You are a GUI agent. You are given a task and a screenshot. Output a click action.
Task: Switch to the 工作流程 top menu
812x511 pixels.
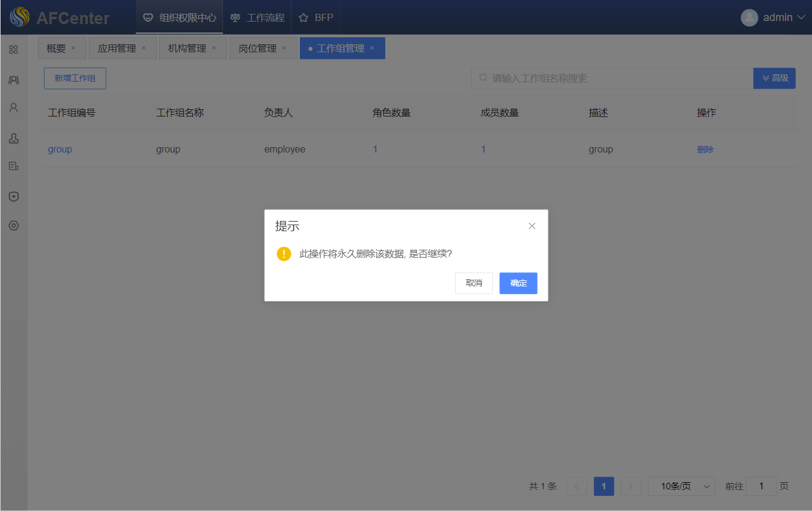257,17
